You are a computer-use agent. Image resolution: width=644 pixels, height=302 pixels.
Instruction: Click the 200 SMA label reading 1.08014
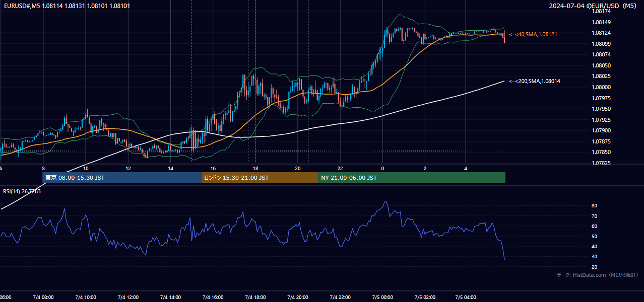click(535, 81)
